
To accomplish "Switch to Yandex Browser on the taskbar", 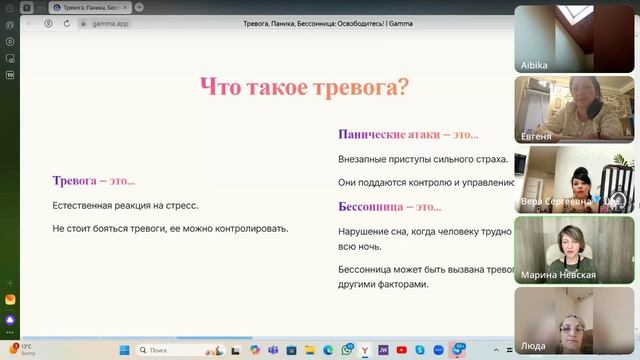I will pyautogui.click(x=365, y=350).
